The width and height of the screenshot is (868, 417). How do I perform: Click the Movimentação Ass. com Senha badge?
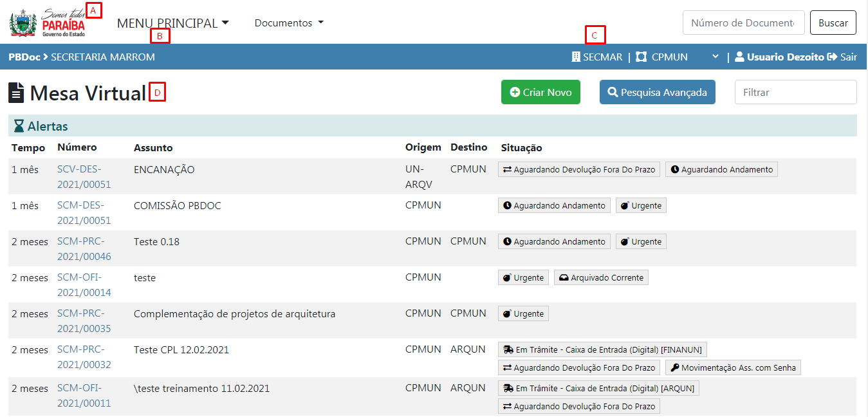(733, 368)
